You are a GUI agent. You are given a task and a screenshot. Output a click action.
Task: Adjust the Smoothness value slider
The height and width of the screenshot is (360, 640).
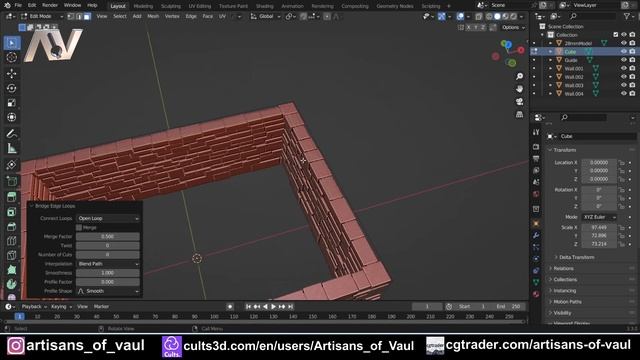108,273
